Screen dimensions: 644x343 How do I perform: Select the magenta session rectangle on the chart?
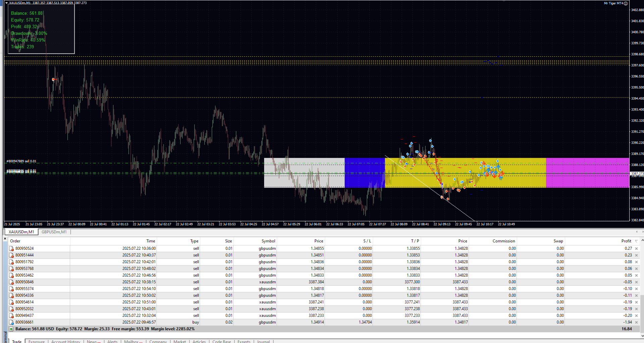588,173
